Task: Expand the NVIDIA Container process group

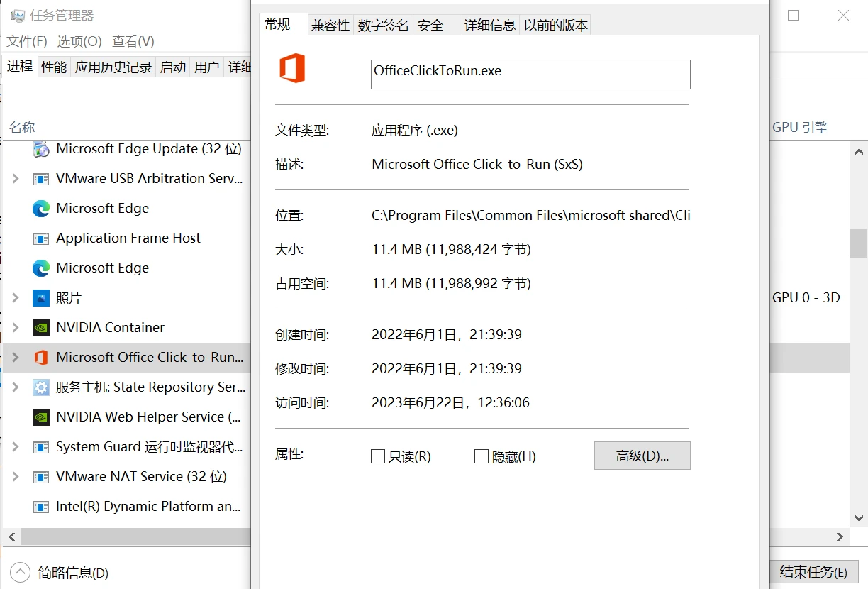Action: [15, 328]
